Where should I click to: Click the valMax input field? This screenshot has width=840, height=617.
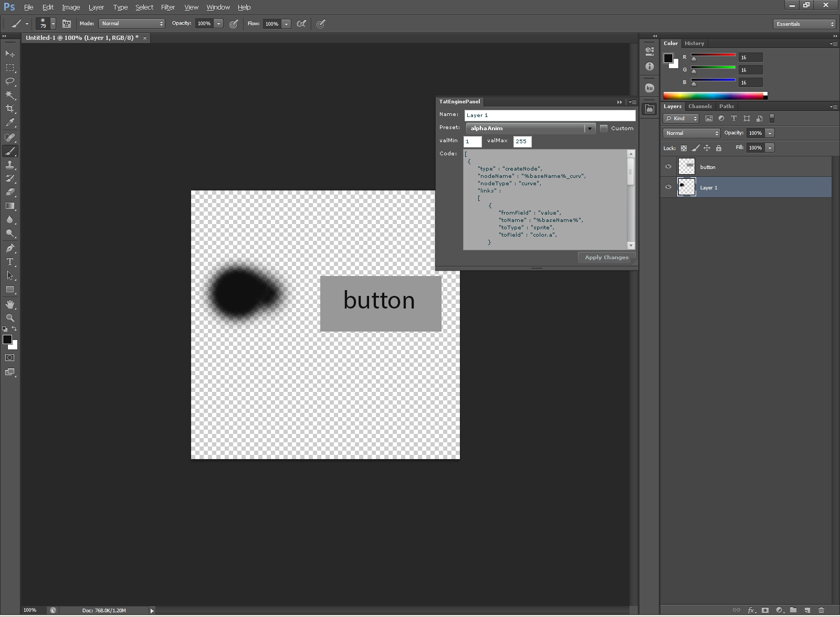tap(522, 142)
